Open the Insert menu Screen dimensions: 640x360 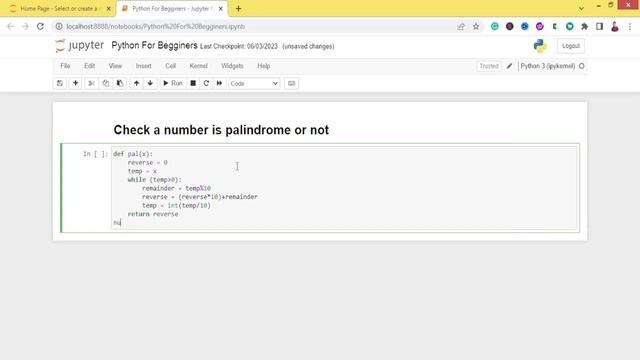(143, 66)
